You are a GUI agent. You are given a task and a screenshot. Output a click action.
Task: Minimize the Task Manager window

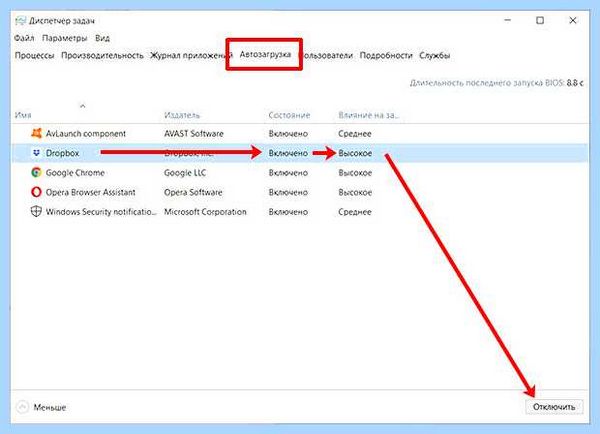(507, 20)
